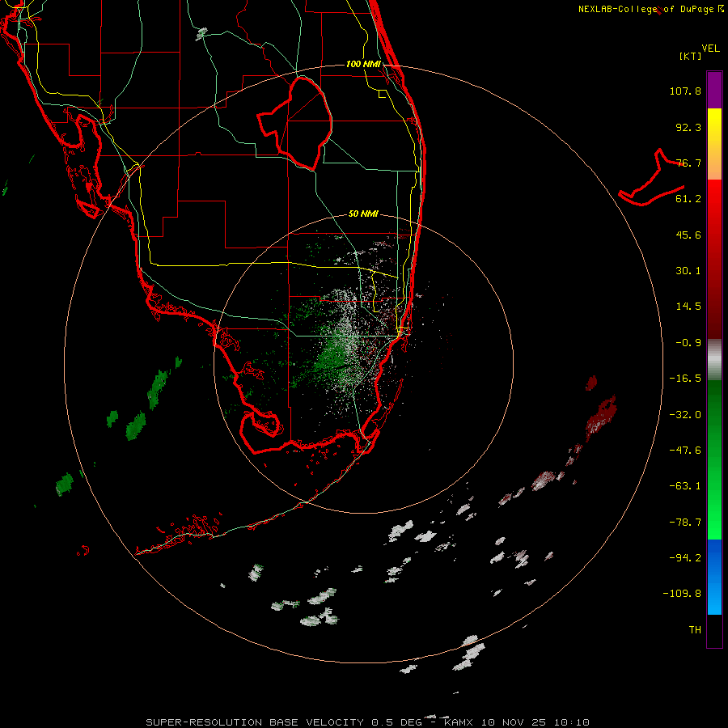Image resolution: width=728 pixels, height=728 pixels.
Task: Click the 100 NMI range ring label
Action: click(x=363, y=64)
